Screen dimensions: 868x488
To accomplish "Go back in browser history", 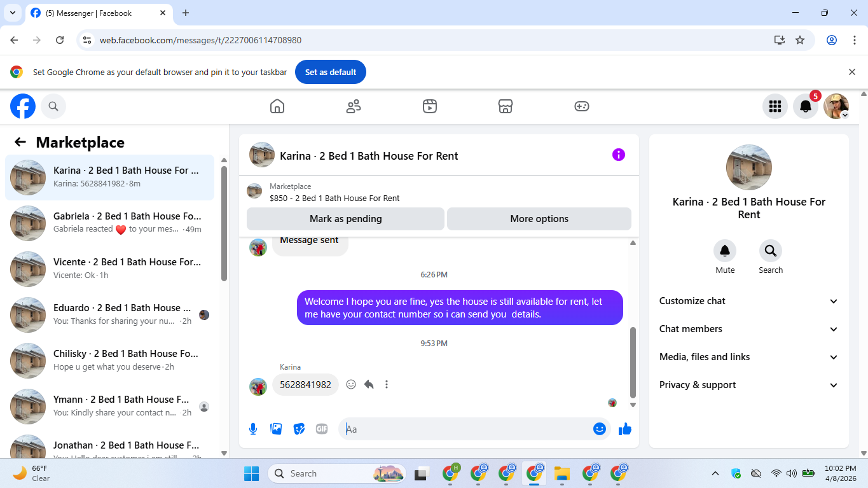I will [14, 39].
